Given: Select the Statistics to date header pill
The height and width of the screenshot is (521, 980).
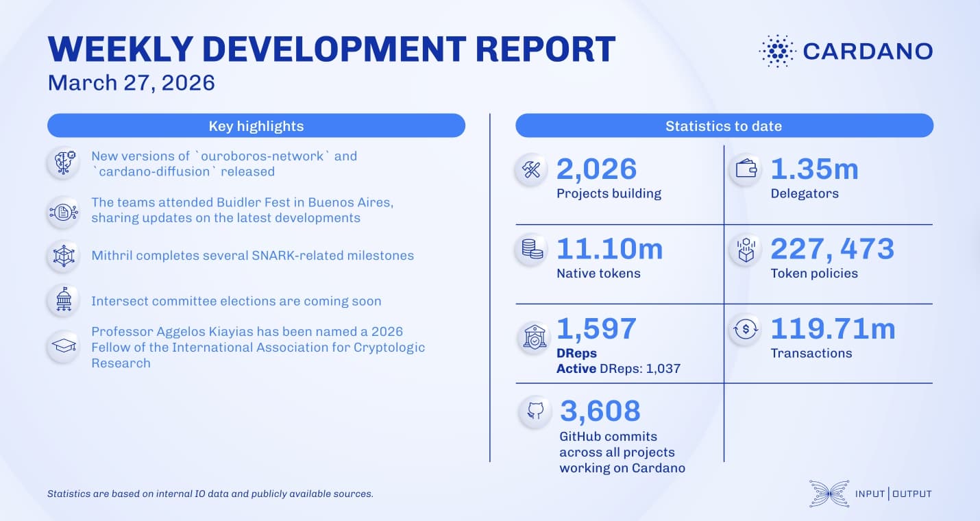Looking at the screenshot, I should click(x=724, y=125).
